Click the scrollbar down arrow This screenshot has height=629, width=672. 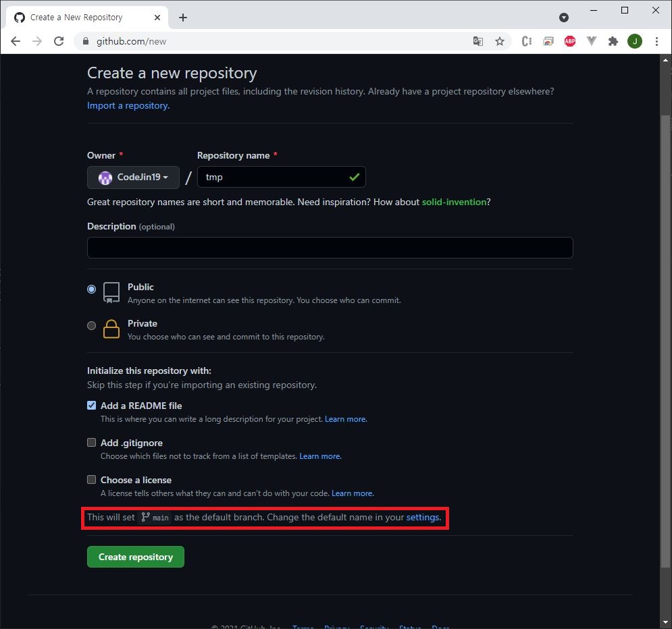tap(665, 622)
